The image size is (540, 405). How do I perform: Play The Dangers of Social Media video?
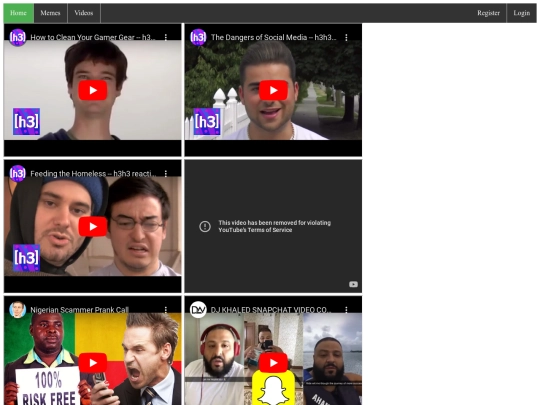pyautogui.click(x=273, y=90)
